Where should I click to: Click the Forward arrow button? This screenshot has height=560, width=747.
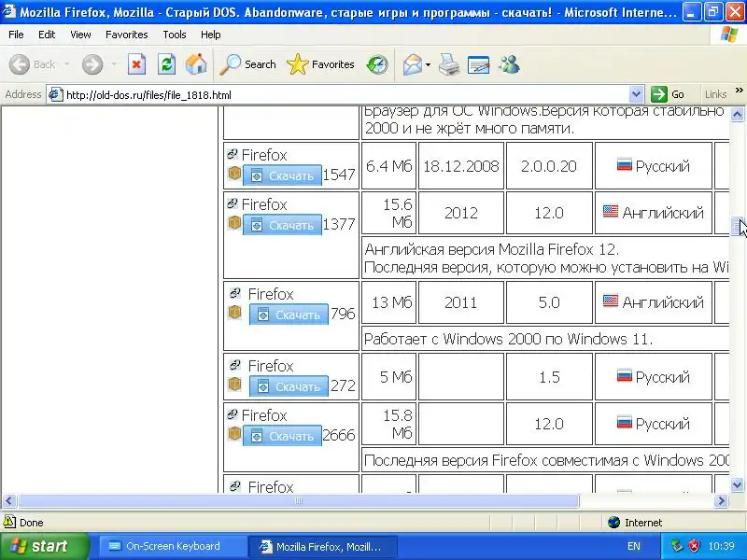click(92, 64)
